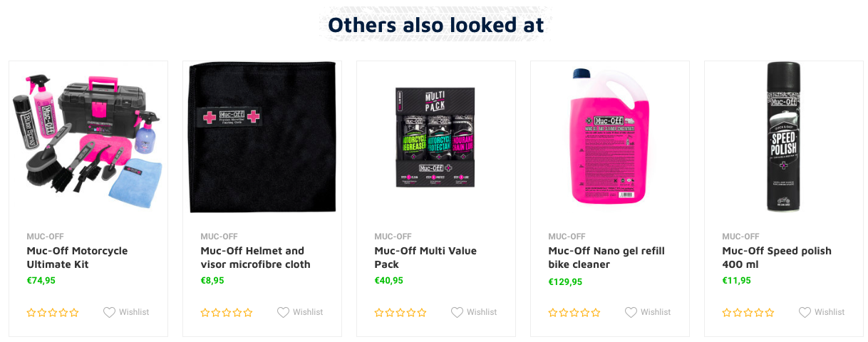
Task: Click star rating of Helmet and visor cloth
Action: pos(227,313)
